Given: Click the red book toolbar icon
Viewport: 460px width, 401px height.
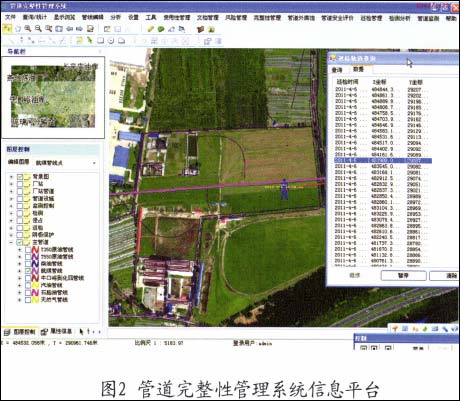Looking at the screenshot, I should 200,29.
